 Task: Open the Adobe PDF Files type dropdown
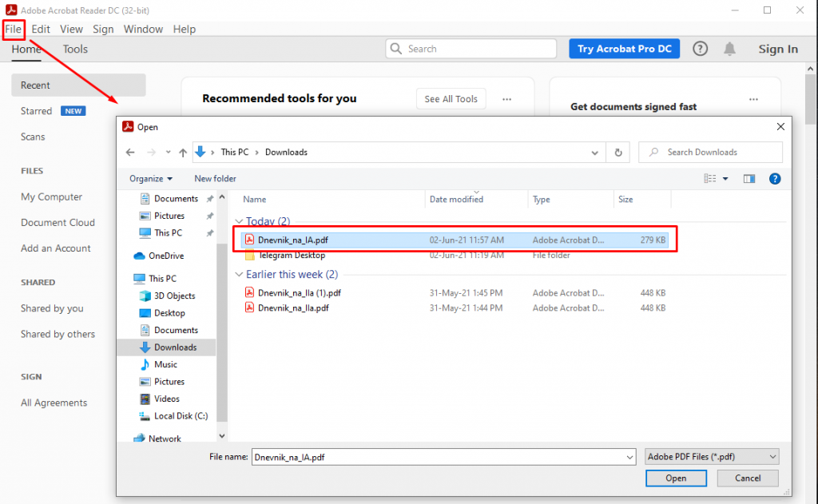[712, 457]
